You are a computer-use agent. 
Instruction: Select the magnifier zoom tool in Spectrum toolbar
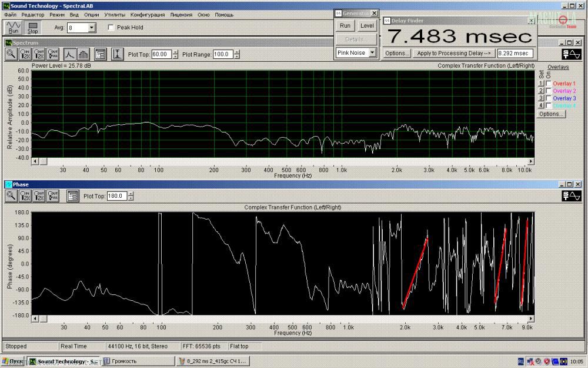click(x=11, y=54)
